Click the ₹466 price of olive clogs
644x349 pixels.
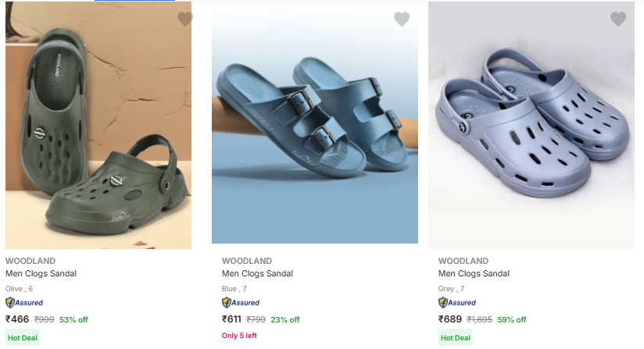tap(17, 319)
